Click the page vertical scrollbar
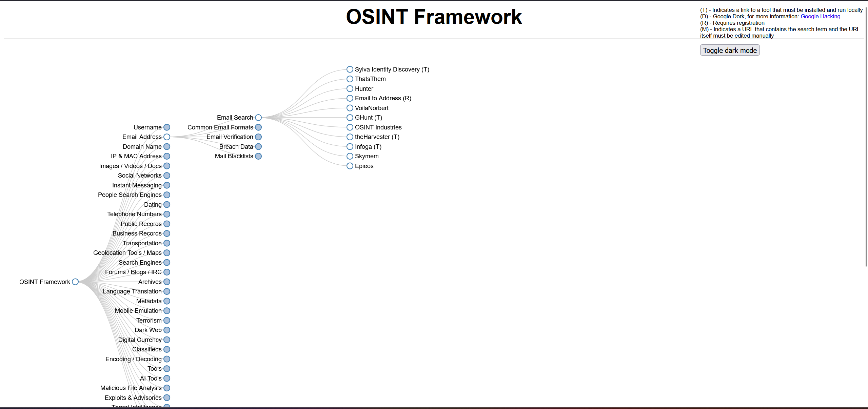The width and height of the screenshot is (868, 409). [x=866, y=136]
